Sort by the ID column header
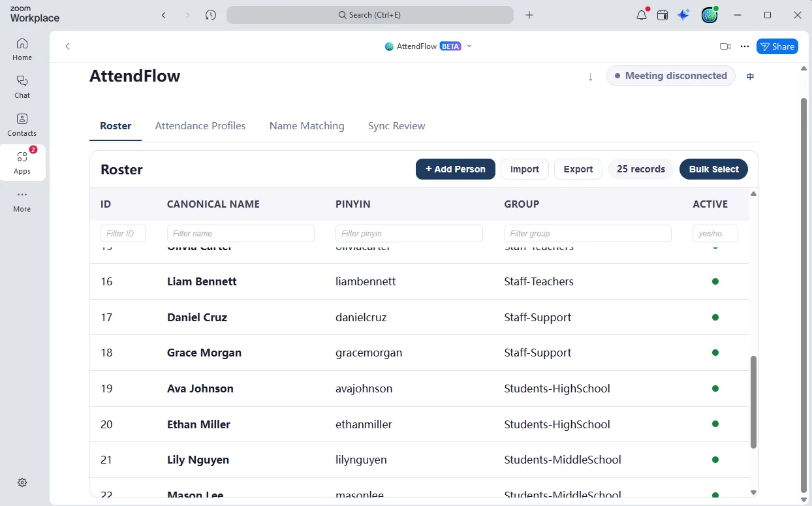This screenshot has width=812, height=506. [x=106, y=204]
